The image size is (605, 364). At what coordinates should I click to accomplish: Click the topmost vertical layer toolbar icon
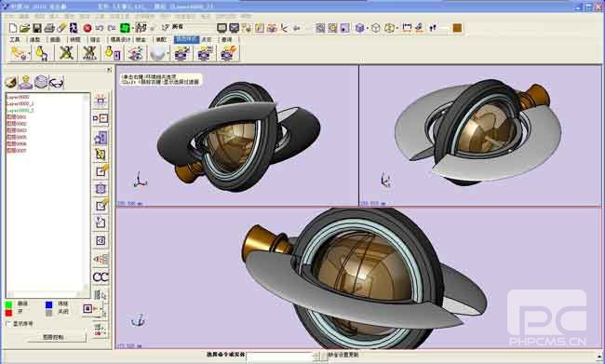(x=101, y=101)
